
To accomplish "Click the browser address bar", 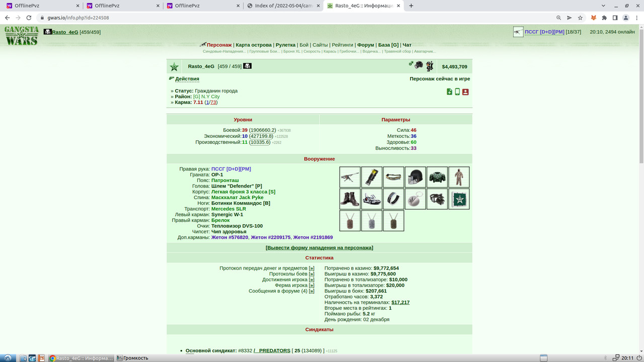I will click(302, 18).
